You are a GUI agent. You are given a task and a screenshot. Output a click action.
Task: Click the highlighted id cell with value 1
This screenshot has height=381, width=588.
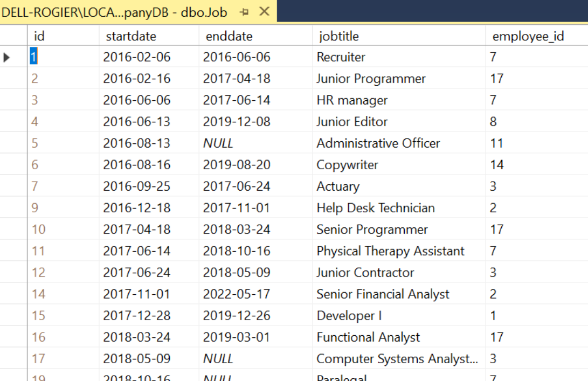pos(33,57)
